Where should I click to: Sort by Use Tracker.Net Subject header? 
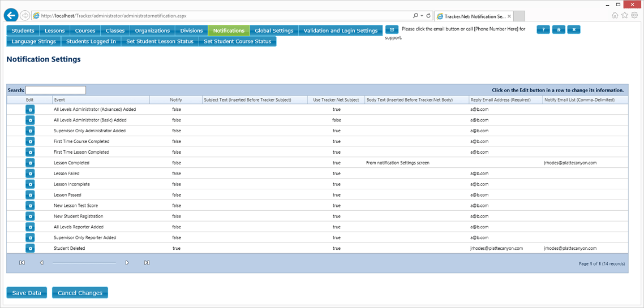[x=336, y=99]
